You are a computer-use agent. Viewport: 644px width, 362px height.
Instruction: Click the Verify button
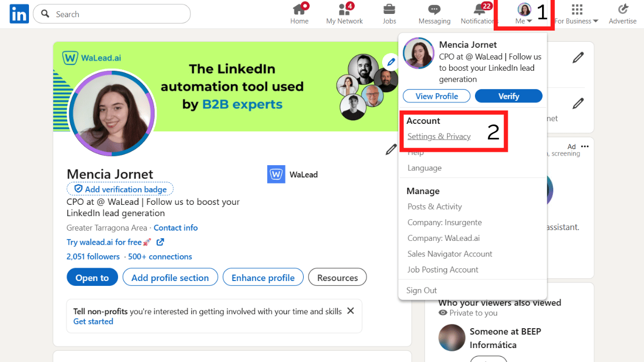509,96
